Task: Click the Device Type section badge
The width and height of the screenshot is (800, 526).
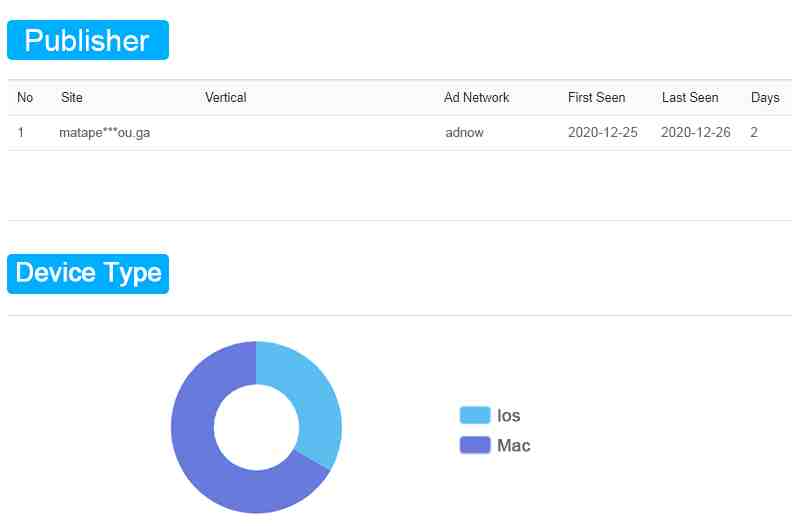Action: coord(88,273)
